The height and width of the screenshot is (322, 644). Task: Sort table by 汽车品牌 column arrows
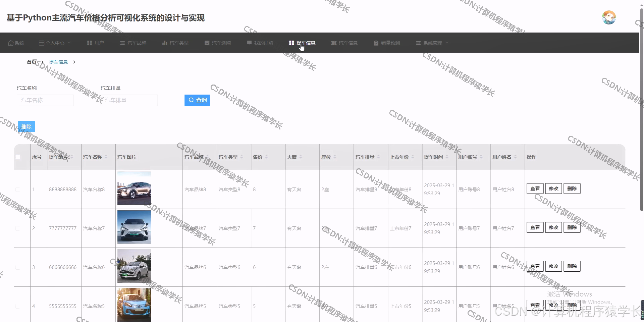tap(207, 157)
